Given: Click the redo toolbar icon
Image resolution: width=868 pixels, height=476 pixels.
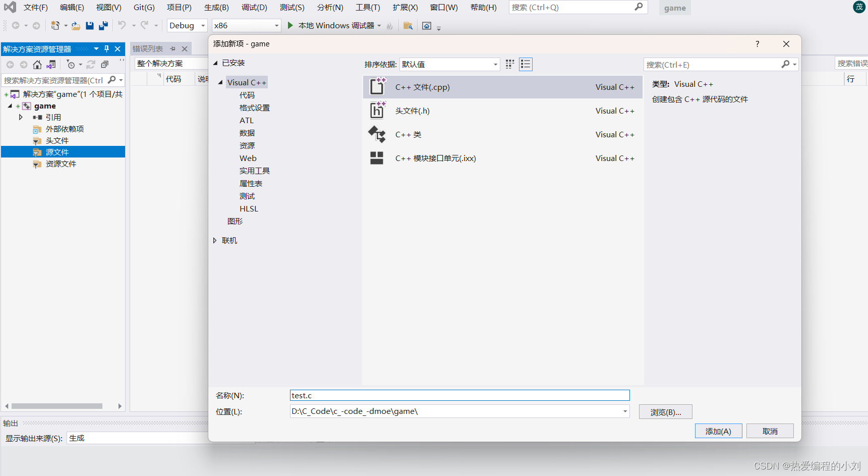Looking at the screenshot, I should (144, 25).
